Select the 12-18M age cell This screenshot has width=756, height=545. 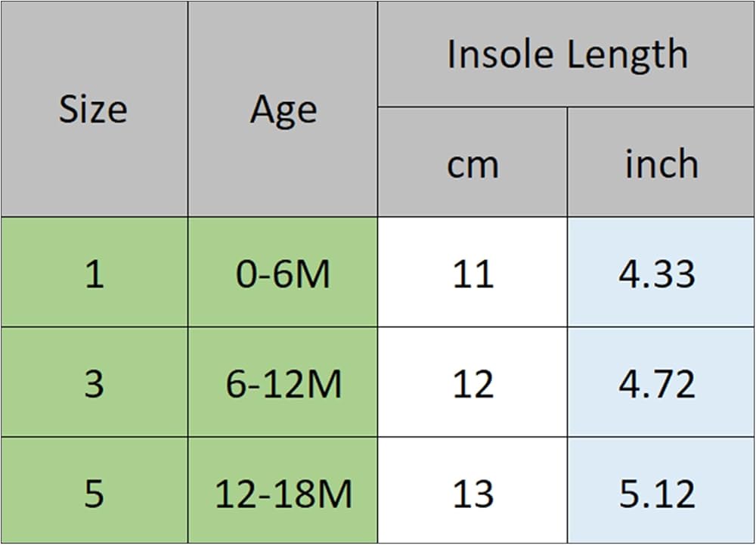[x=283, y=491]
